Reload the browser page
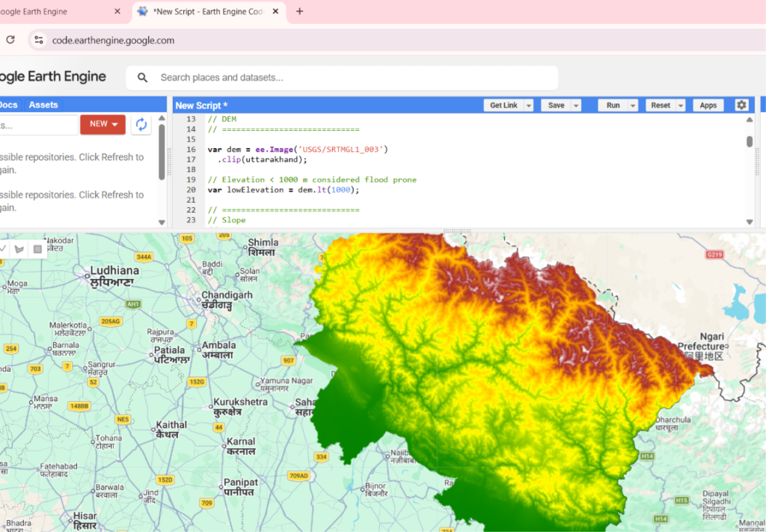The height and width of the screenshot is (532, 766). point(10,40)
